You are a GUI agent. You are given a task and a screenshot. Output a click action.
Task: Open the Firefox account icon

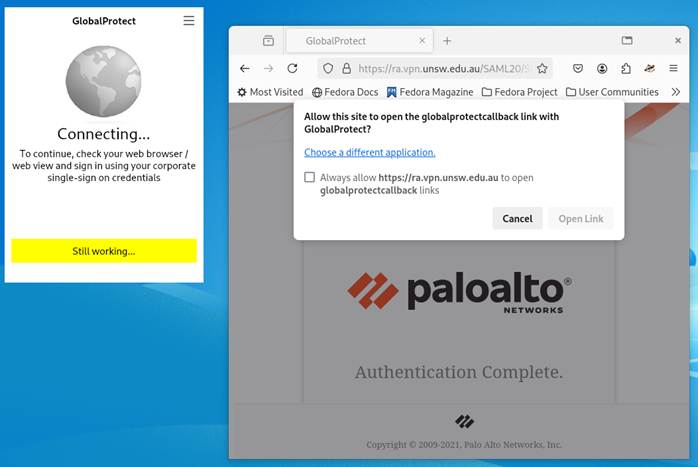tap(602, 69)
